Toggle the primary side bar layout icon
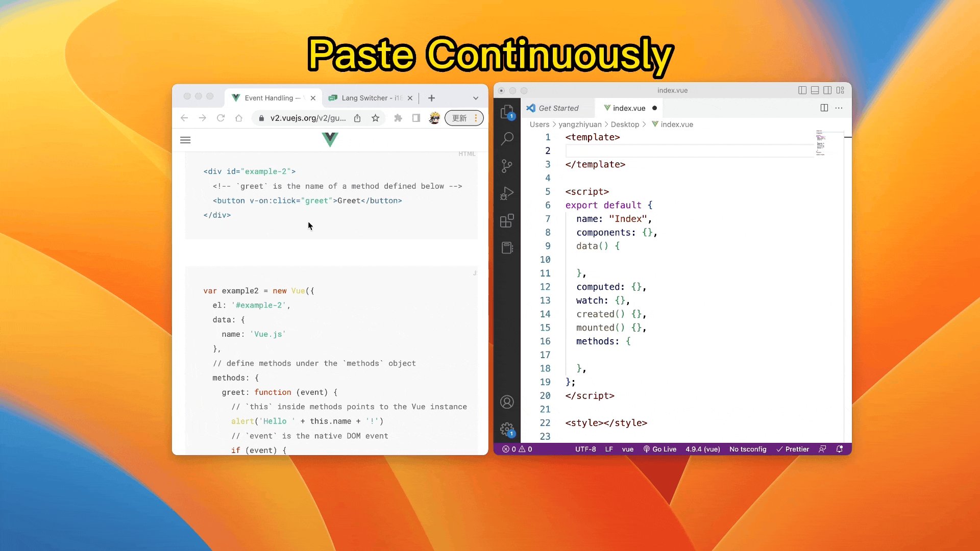This screenshot has width=980, height=551. pos(802,90)
